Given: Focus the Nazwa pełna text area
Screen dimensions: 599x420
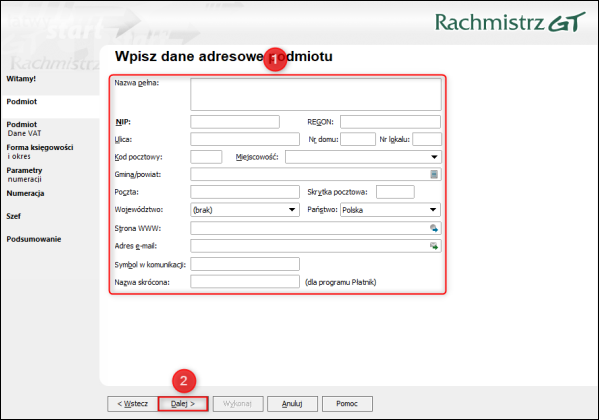Looking at the screenshot, I should [316, 94].
